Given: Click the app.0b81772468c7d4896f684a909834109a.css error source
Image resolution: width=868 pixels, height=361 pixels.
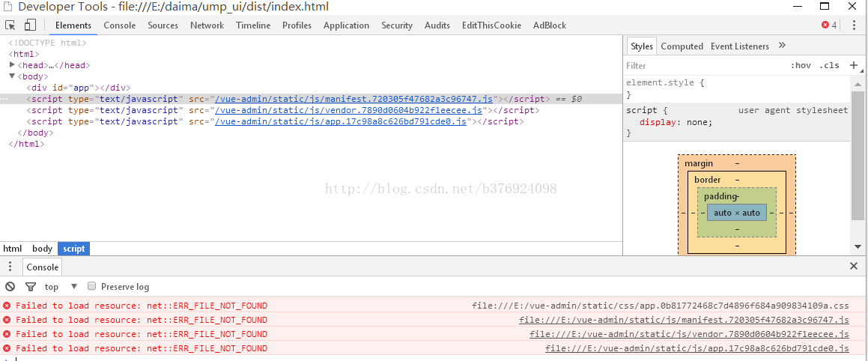Looking at the screenshot, I should coord(661,306).
